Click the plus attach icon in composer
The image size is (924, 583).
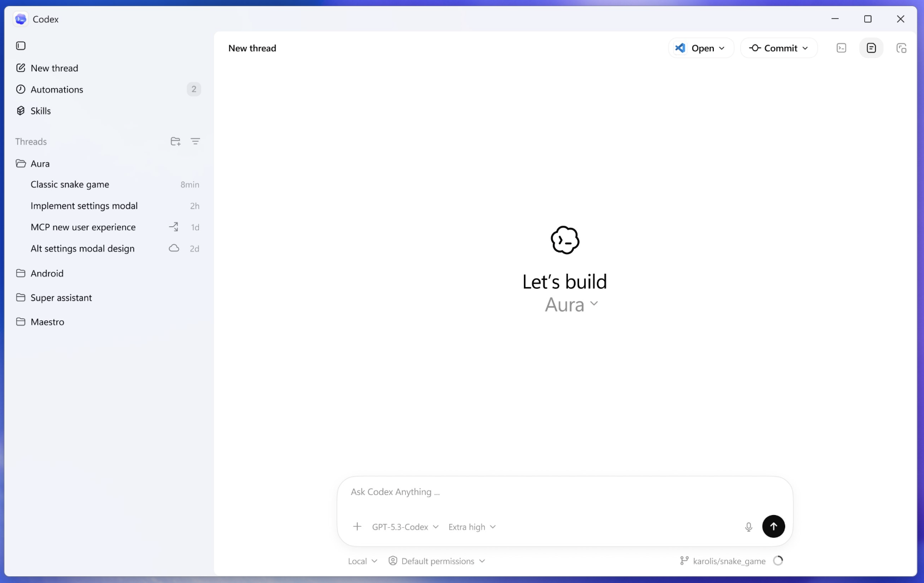point(357,527)
